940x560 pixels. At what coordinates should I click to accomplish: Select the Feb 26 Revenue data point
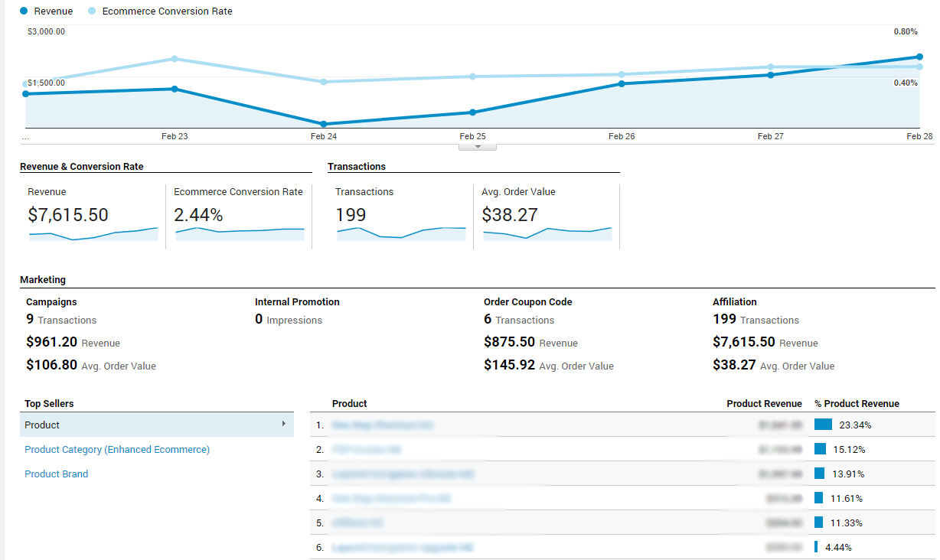point(622,83)
